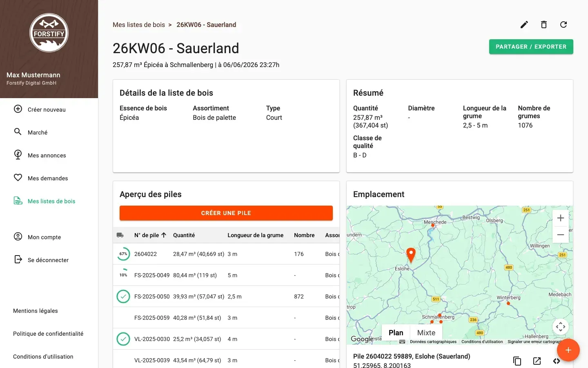Screen dimensions: 588x368
Task: Click the Mes demandes heart icon
Action: click(18, 177)
